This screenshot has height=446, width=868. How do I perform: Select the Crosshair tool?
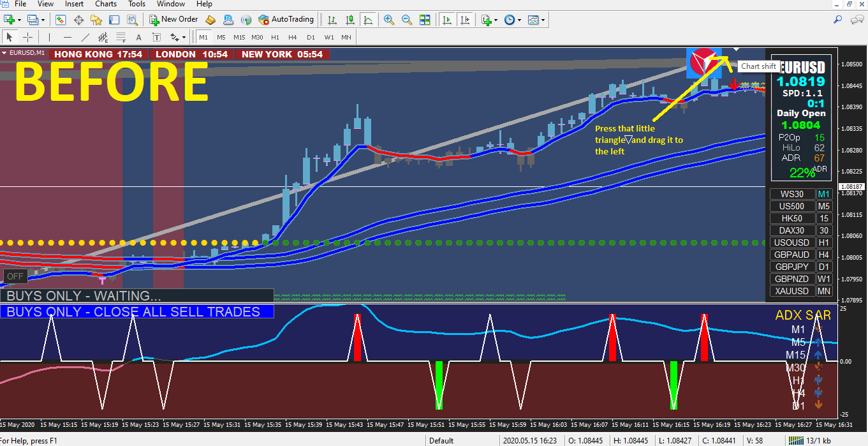point(27,37)
